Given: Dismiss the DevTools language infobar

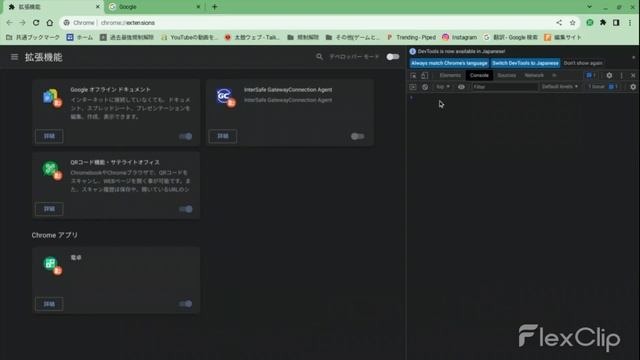Looking at the screenshot, I should tap(633, 58).
